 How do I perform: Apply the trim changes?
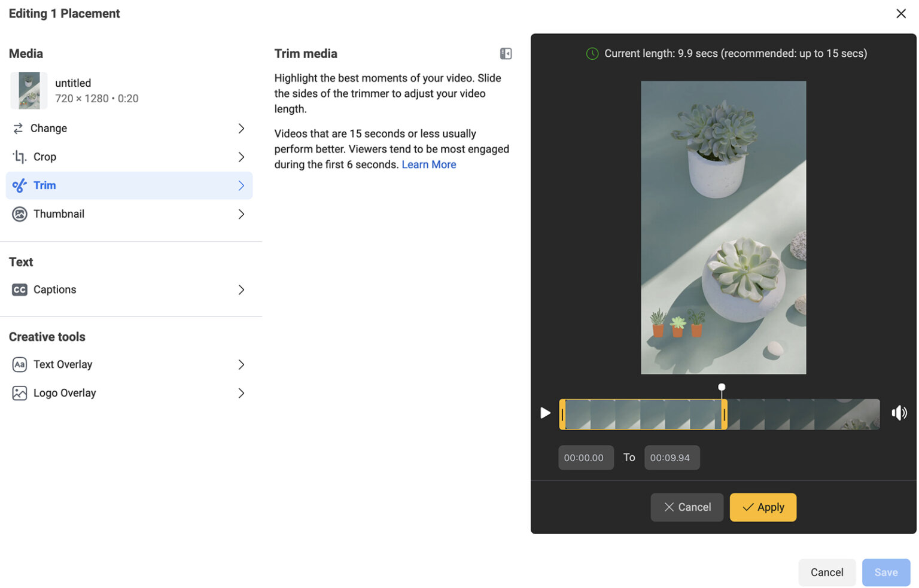(x=762, y=507)
